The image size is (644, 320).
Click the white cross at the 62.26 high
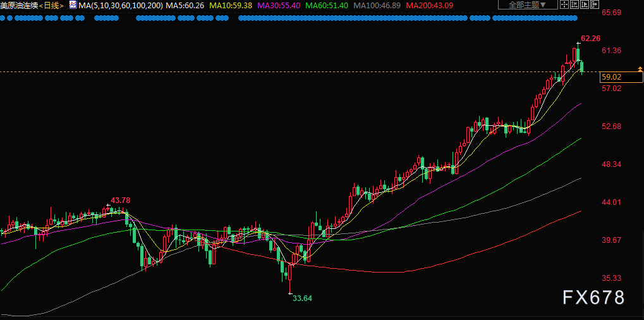point(577,43)
